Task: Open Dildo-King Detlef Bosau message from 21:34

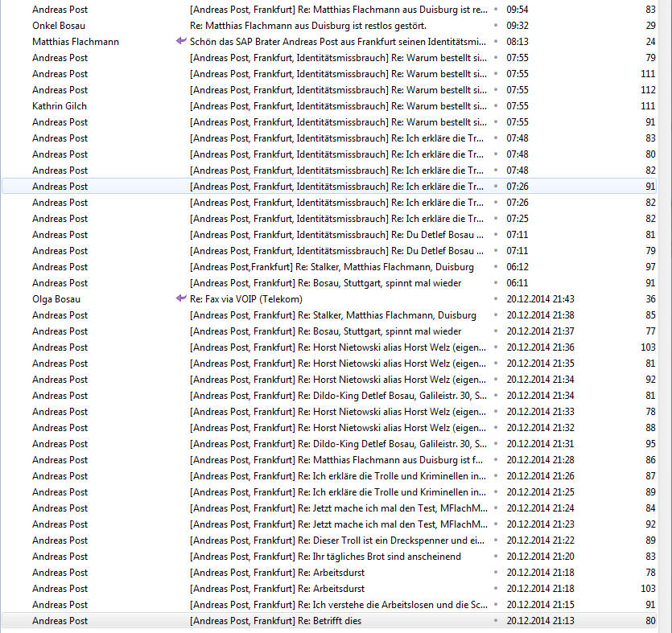Action: 338,395
